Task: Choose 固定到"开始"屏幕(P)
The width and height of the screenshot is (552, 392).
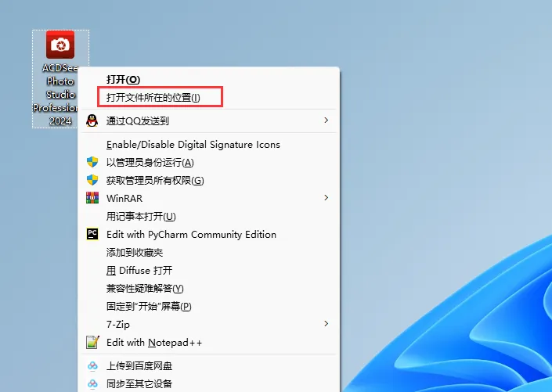Action: pyautogui.click(x=209, y=306)
